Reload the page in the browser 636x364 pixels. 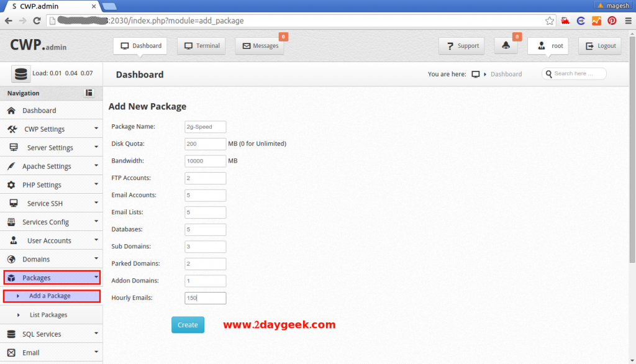(37, 20)
